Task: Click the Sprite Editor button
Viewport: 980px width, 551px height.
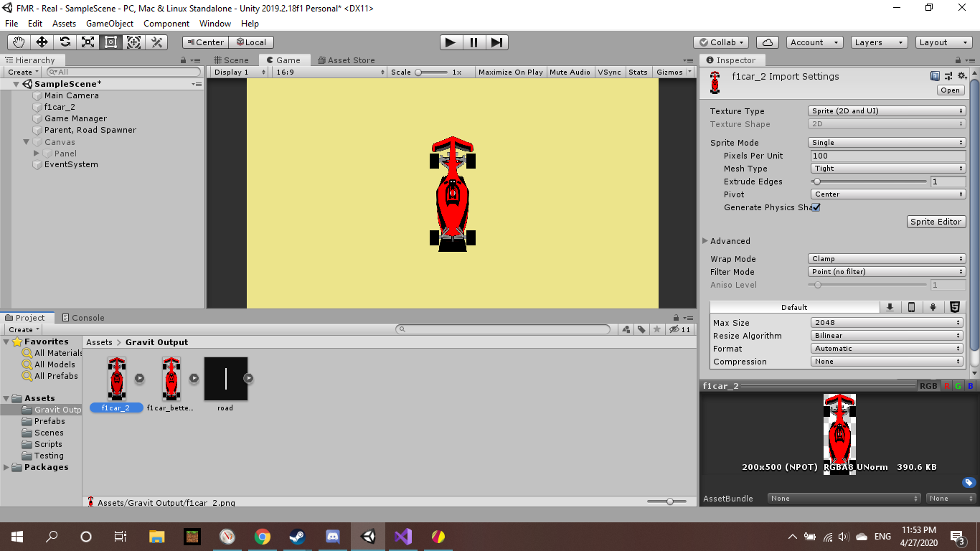Action: pyautogui.click(x=936, y=222)
